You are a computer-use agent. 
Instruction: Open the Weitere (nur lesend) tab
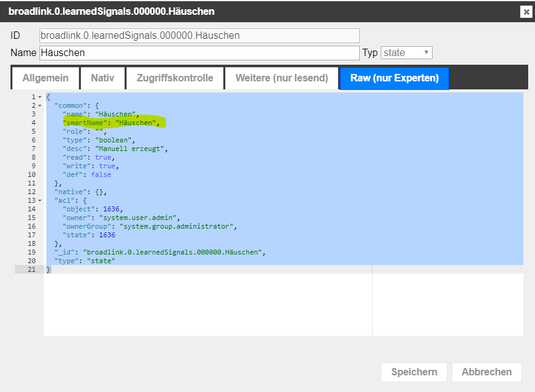[x=281, y=78]
